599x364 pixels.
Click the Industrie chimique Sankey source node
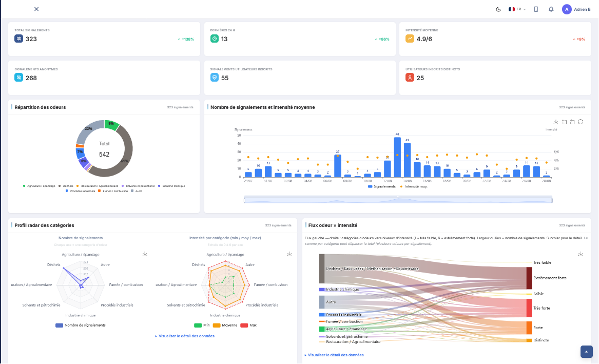click(x=322, y=290)
